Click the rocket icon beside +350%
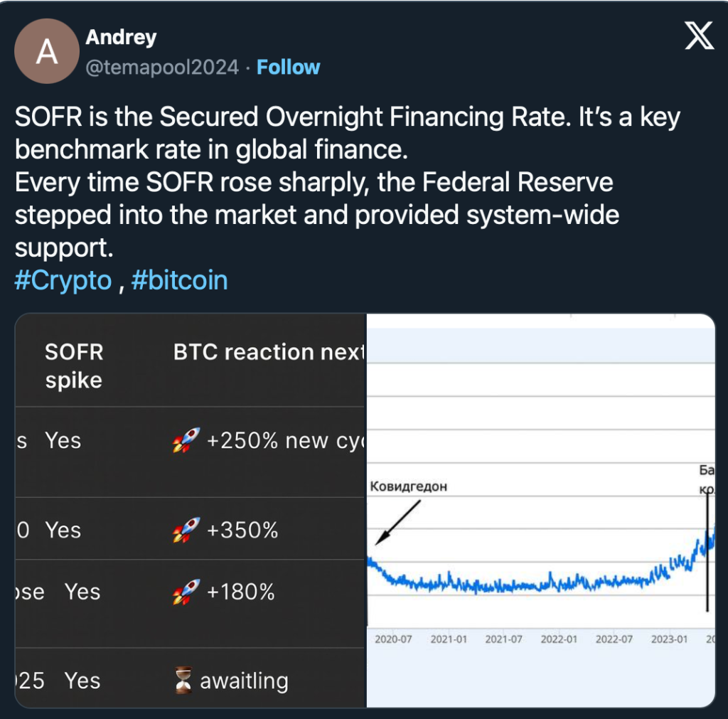 coord(186,531)
